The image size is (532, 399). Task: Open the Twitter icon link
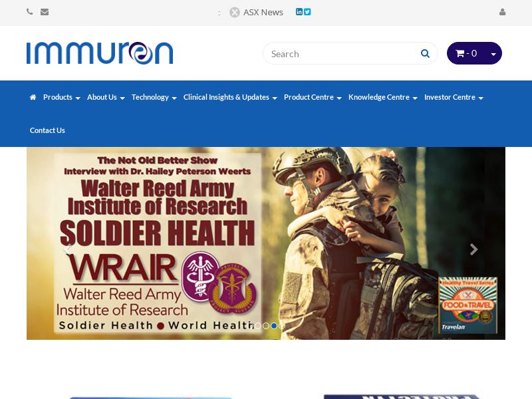[307, 12]
